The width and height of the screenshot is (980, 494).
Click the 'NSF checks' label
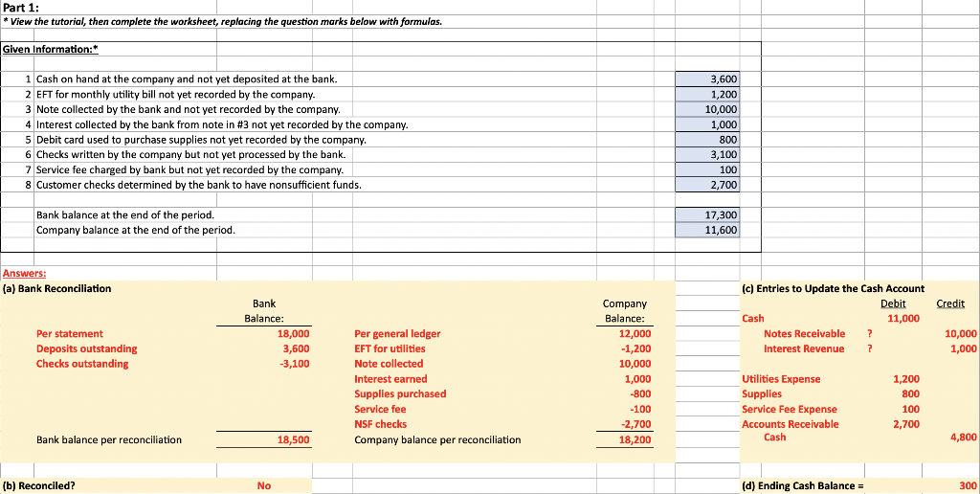point(380,424)
